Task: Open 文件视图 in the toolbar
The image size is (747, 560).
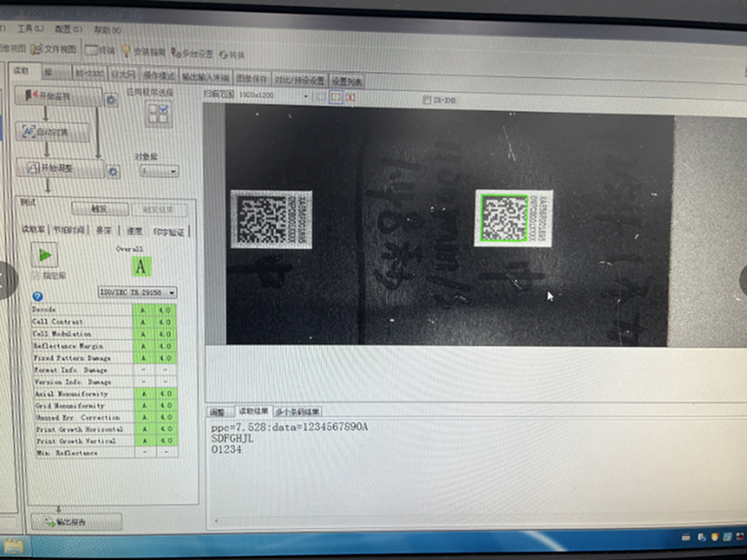Action: coord(54,48)
